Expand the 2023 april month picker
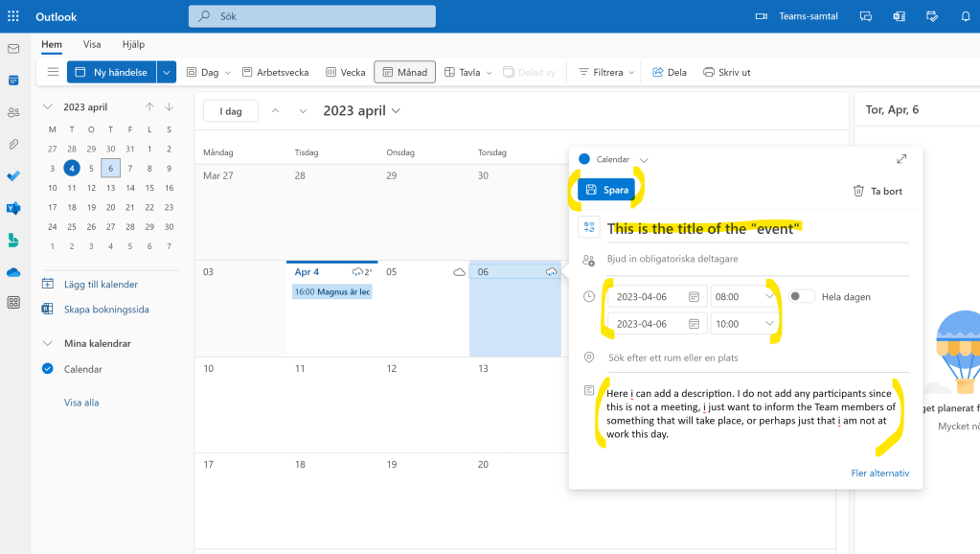 pyautogui.click(x=362, y=111)
